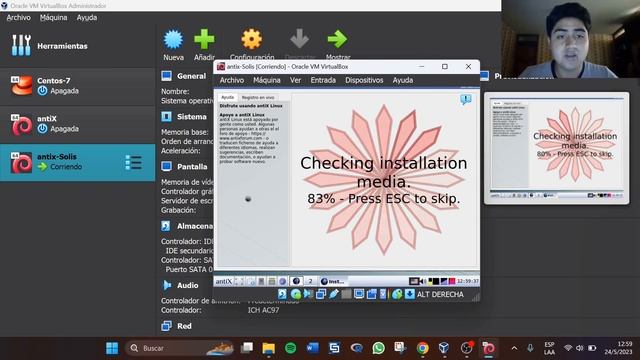Image resolution: width=640 pixels, height=360 pixels.
Task: Click the network status icon in the VM
Action: tap(321, 294)
